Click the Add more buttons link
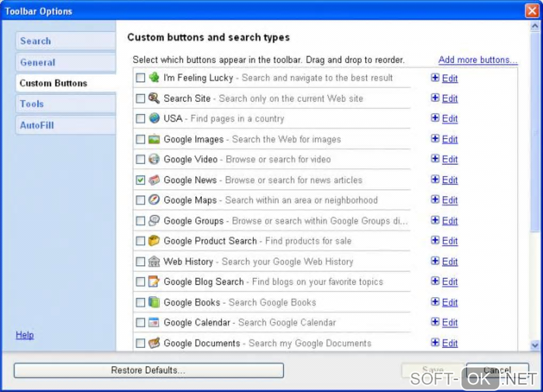The height and width of the screenshot is (392, 543). tap(478, 60)
